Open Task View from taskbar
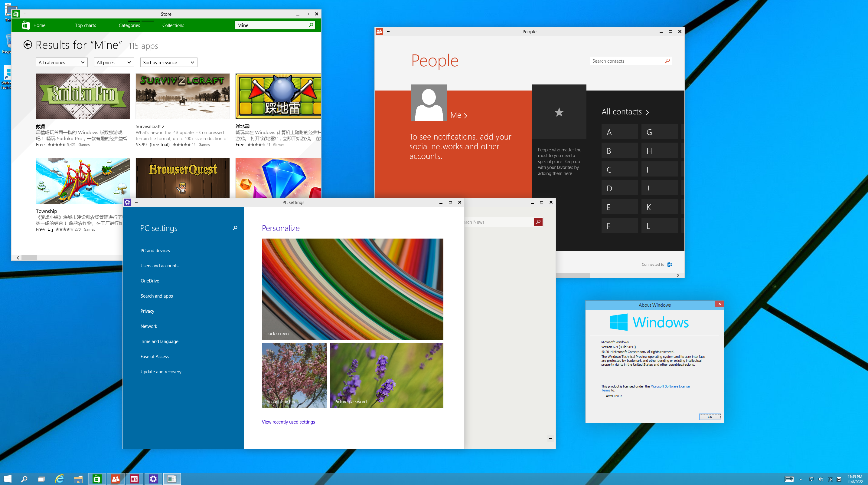The height and width of the screenshot is (485, 868). [41, 479]
